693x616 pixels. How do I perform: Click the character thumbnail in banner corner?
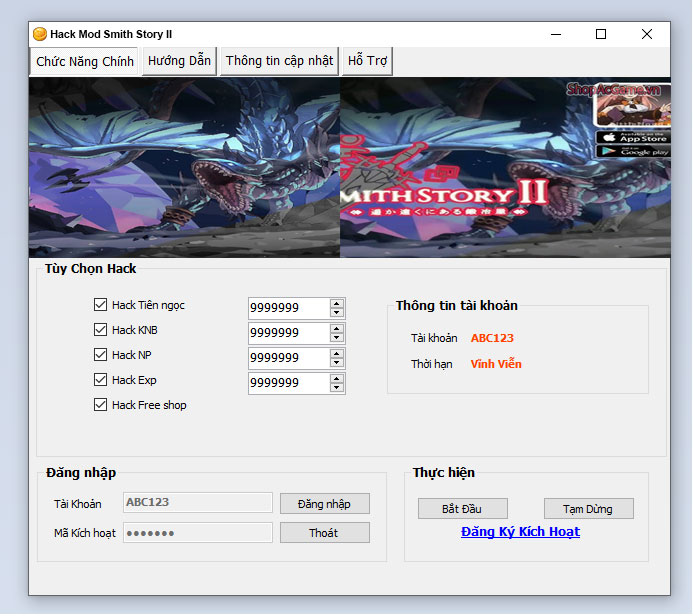[632, 106]
